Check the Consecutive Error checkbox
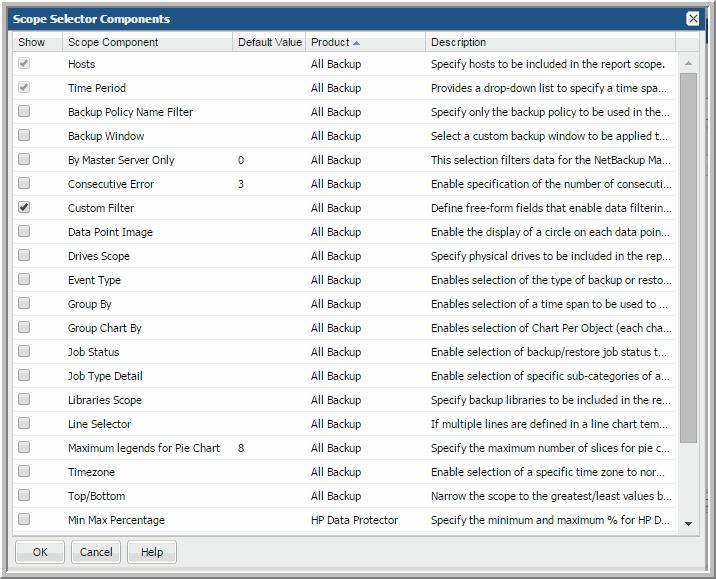The height and width of the screenshot is (579, 716). pos(24,184)
